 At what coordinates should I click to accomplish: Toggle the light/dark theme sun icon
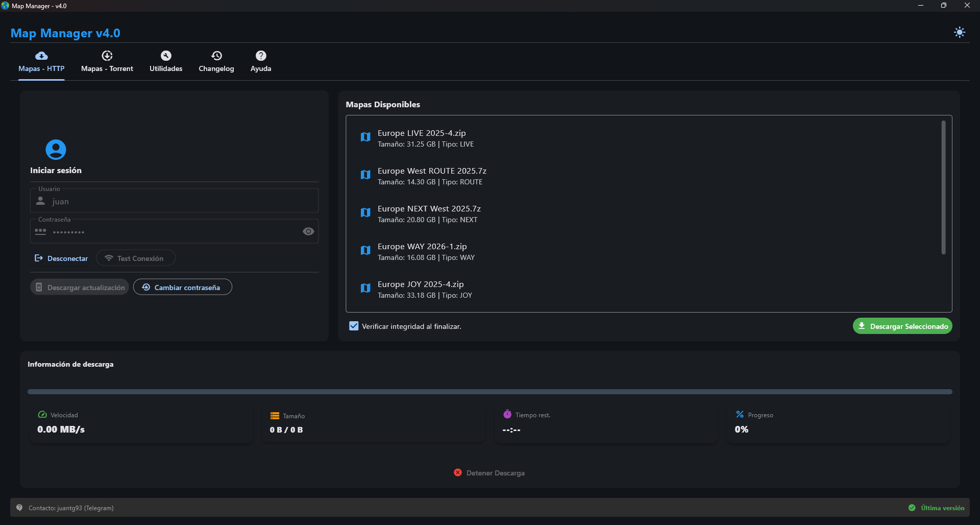pos(959,32)
